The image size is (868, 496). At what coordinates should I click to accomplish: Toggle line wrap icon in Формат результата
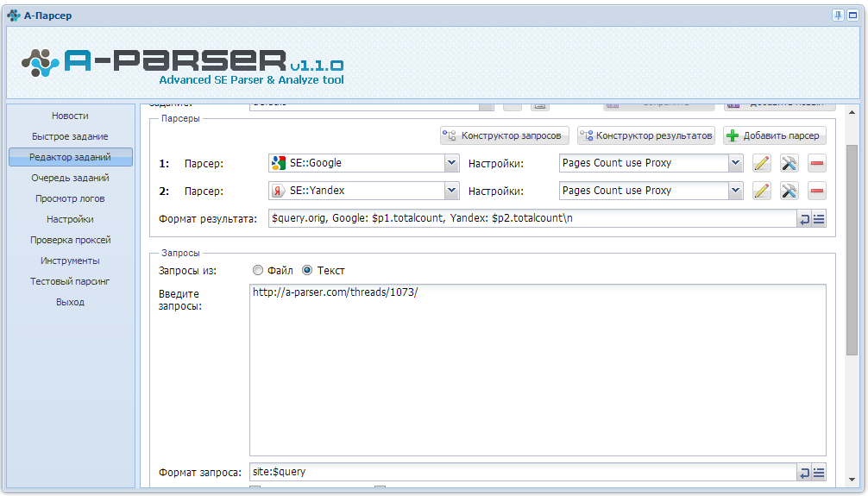pos(804,220)
